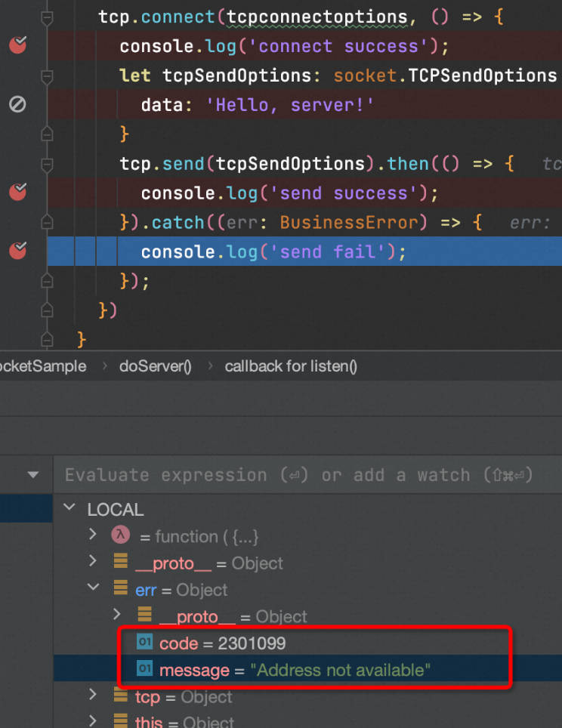Click the message field icon in variables
Image resolution: width=562 pixels, height=728 pixels.
pos(144,669)
